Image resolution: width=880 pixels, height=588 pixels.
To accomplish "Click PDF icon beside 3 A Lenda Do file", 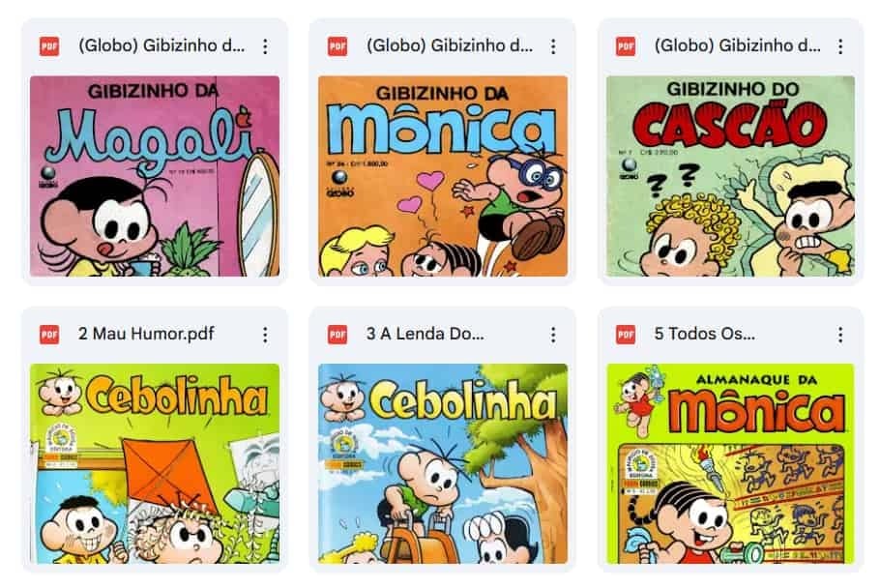I will [x=337, y=335].
